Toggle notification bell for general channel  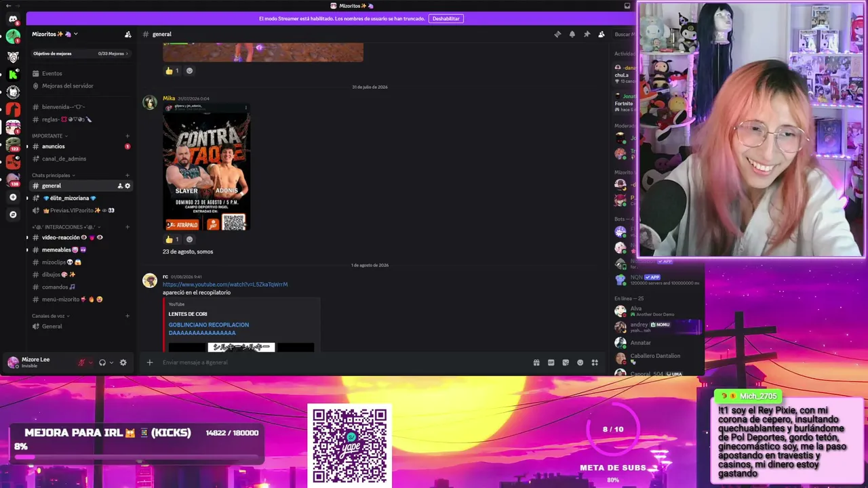(572, 34)
